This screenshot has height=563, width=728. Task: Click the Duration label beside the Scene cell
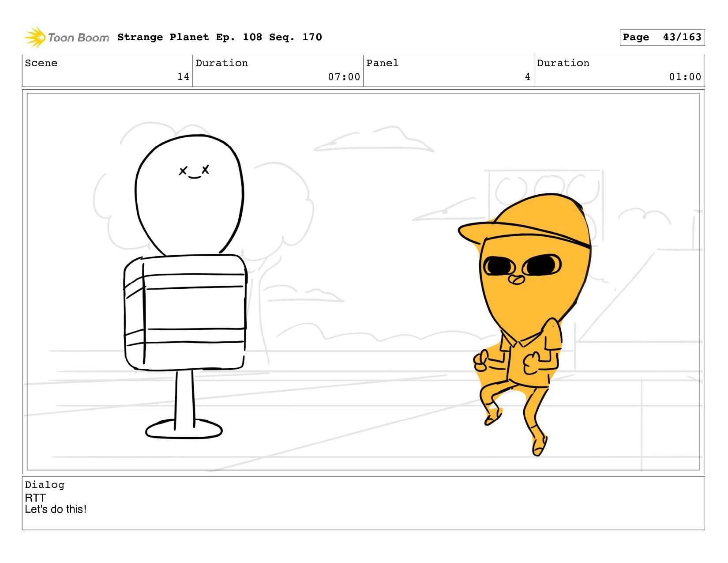[x=221, y=63]
